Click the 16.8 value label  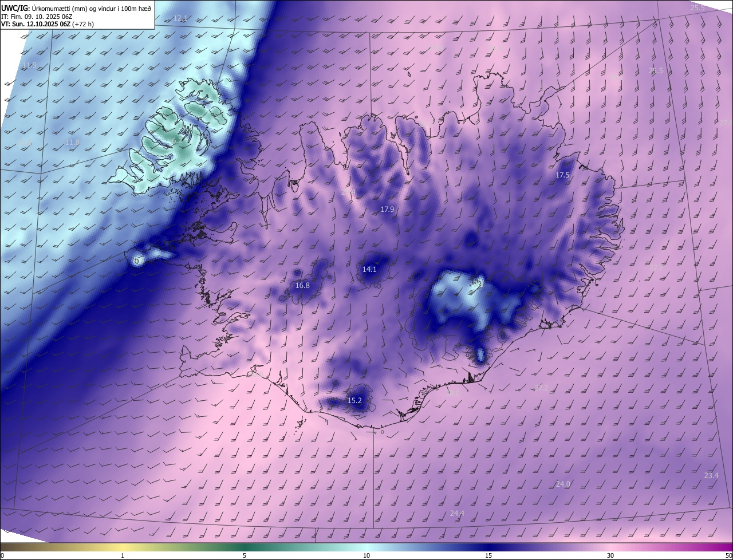click(x=302, y=286)
